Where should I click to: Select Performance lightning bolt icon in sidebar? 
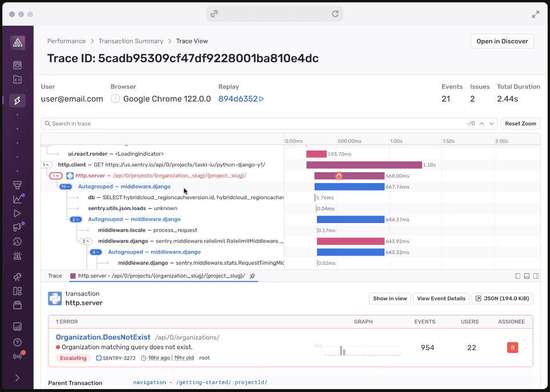[x=17, y=100]
